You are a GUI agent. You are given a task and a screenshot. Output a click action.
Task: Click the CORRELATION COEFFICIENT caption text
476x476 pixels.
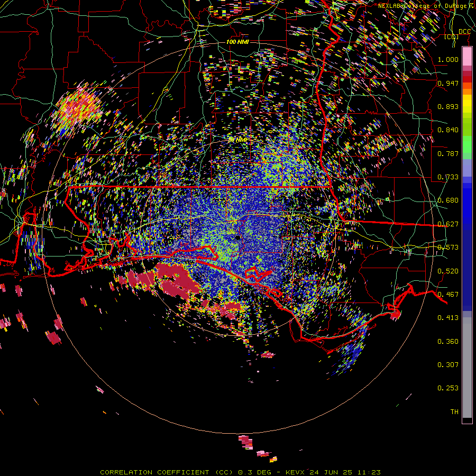(x=154, y=472)
